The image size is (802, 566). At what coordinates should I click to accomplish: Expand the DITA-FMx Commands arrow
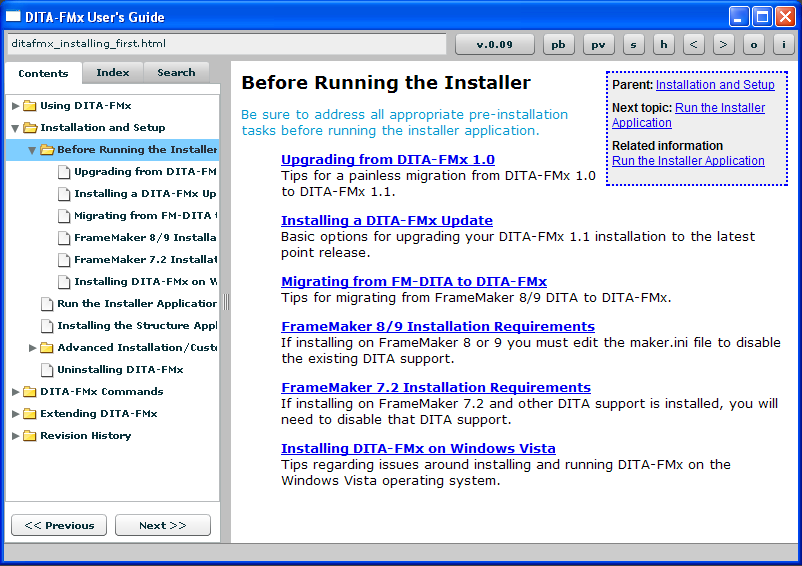pyautogui.click(x=15, y=392)
